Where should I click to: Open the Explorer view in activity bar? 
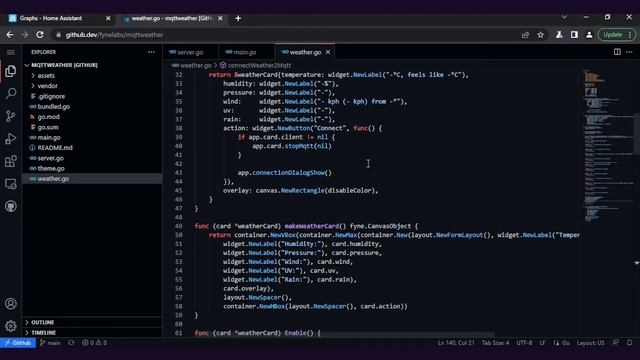[11, 71]
